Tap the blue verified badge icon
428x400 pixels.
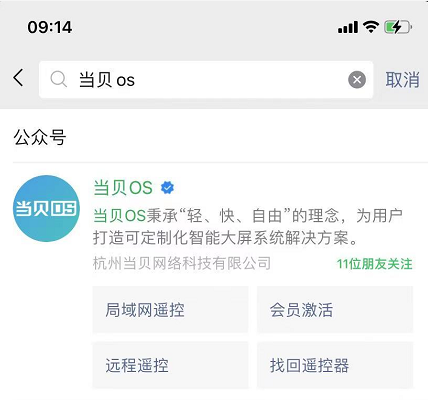tap(167, 188)
